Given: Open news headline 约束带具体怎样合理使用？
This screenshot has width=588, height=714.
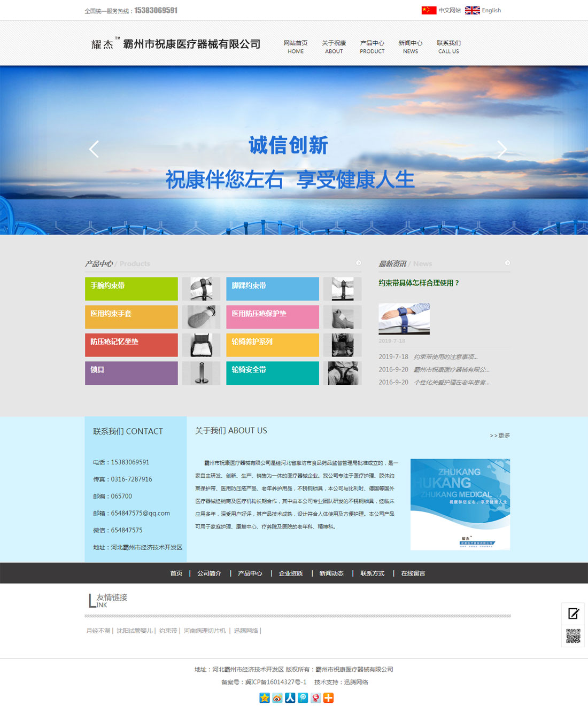Looking at the screenshot, I should pos(419,283).
